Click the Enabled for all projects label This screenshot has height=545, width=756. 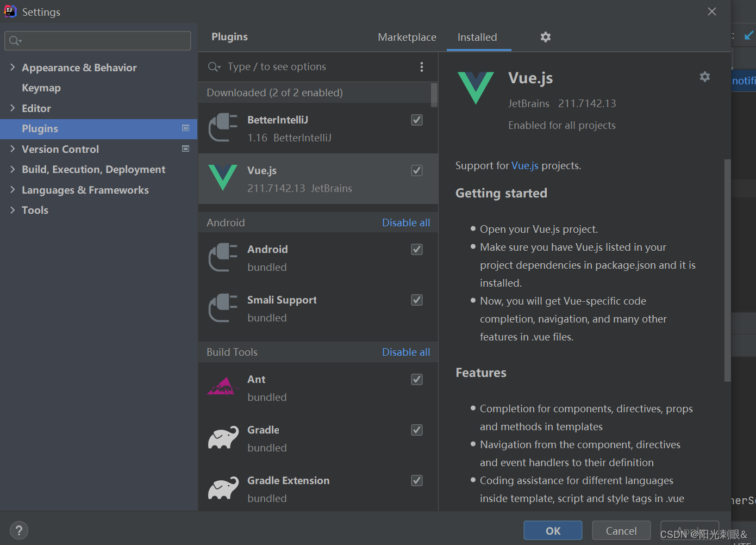(562, 125)
